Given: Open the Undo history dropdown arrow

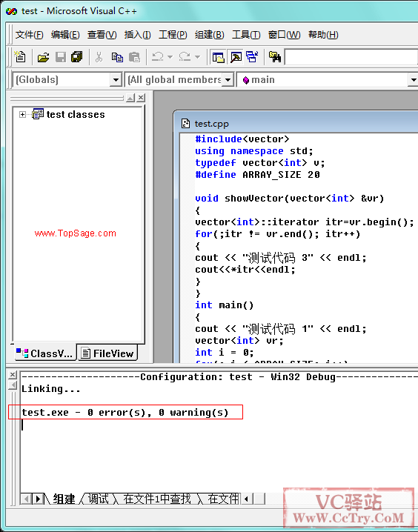Looking at the screenshot, I should coord(170,56).
